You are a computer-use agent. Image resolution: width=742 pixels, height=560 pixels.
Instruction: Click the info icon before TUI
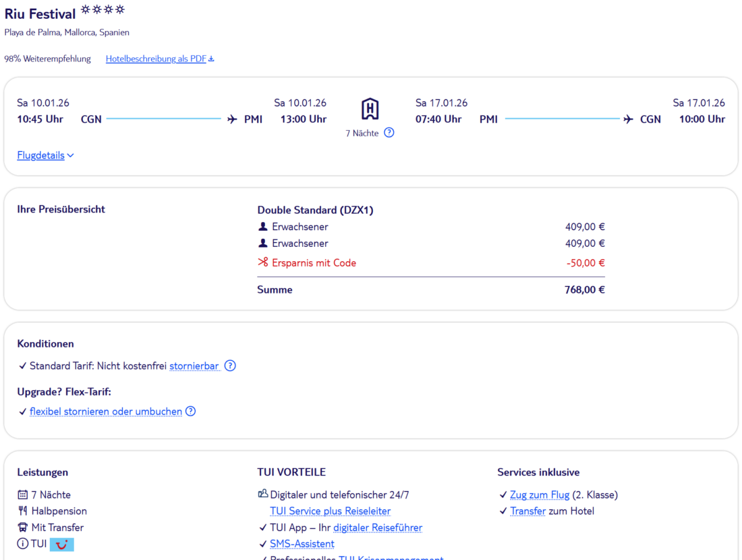coord(23,544)
